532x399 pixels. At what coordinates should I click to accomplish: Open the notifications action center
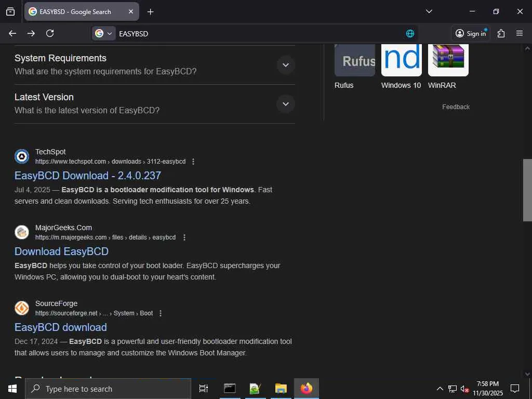(x=515, y=389)
